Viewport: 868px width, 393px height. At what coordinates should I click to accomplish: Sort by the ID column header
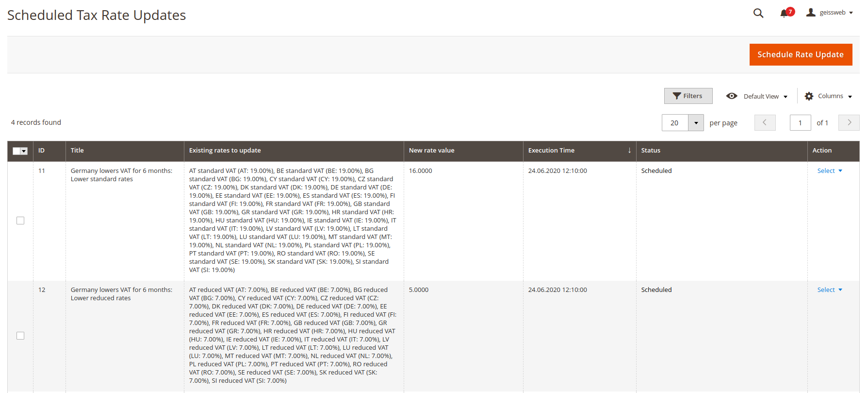(x=49, y=151)
